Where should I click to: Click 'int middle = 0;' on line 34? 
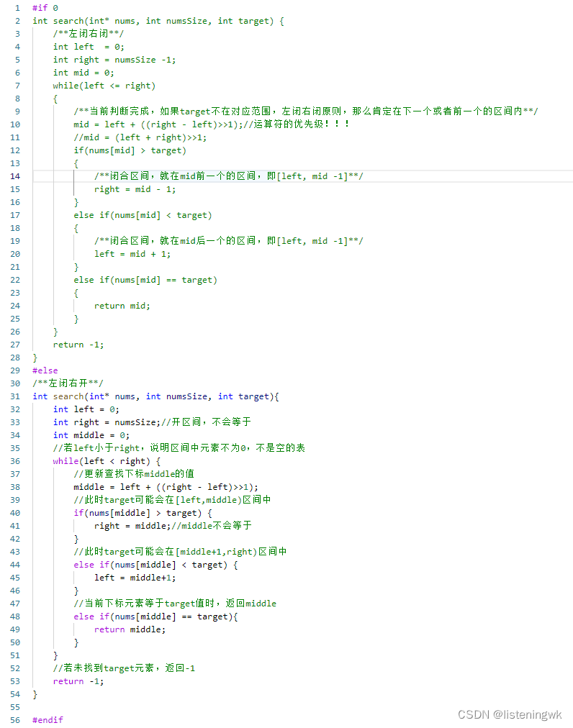(x=91, y=435)
